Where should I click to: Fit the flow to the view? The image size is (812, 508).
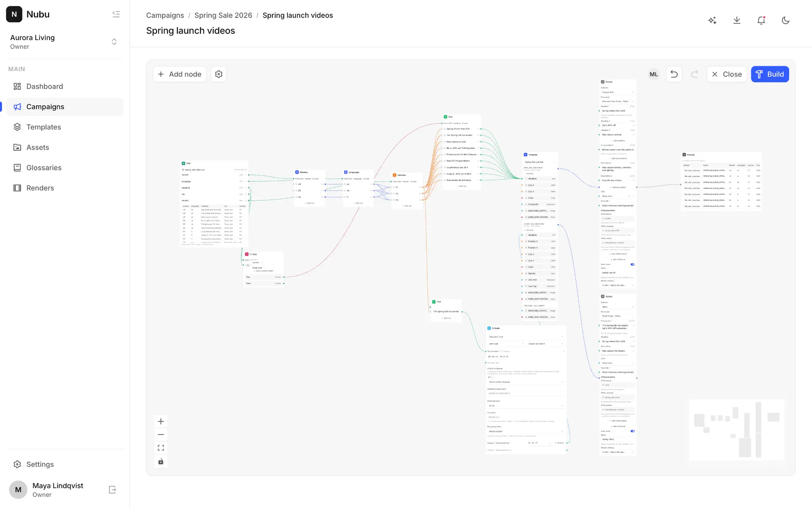point(161,448)
